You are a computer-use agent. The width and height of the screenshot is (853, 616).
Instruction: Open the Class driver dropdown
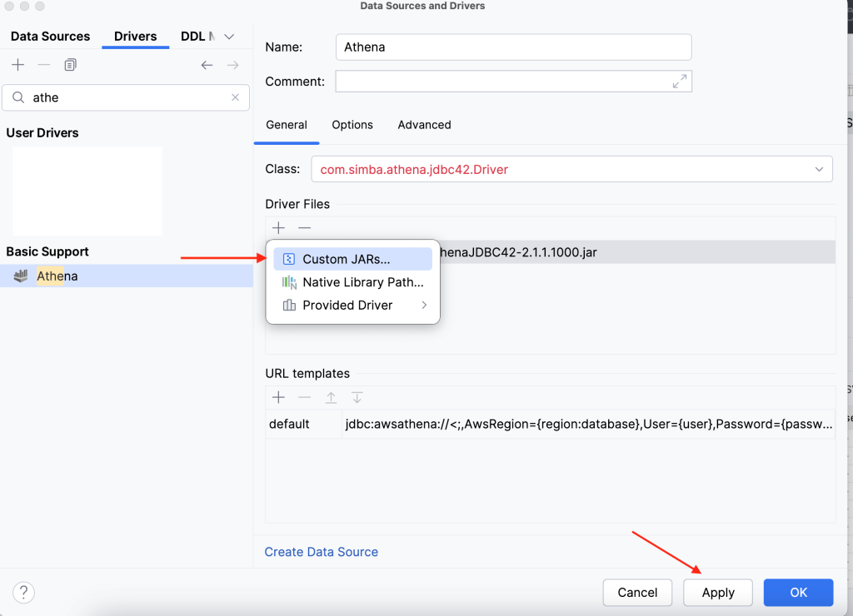pos(817,168)
